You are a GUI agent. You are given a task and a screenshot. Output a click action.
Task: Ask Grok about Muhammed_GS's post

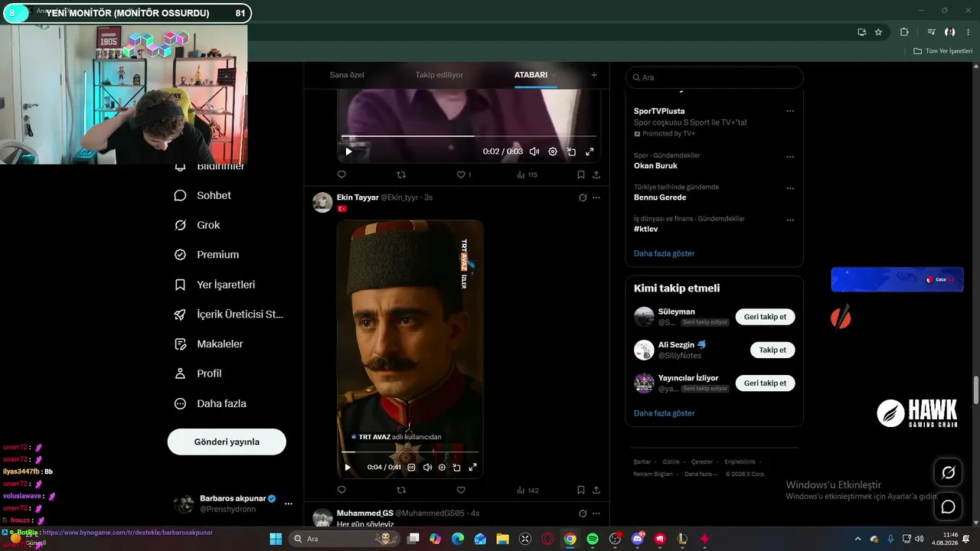pyautogui.click(x=583, y=513)
